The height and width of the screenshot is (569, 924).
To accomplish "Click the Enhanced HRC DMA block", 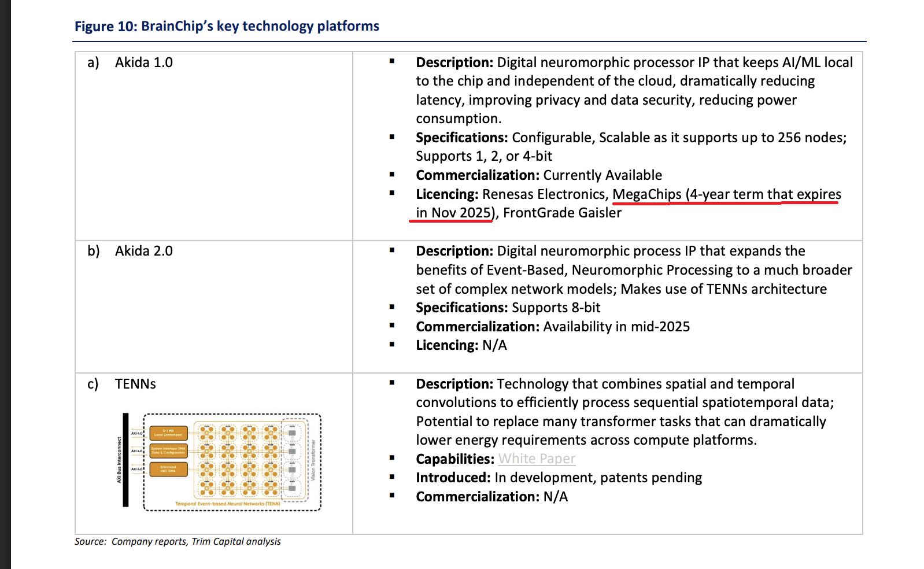I will [x=168, y=469].
